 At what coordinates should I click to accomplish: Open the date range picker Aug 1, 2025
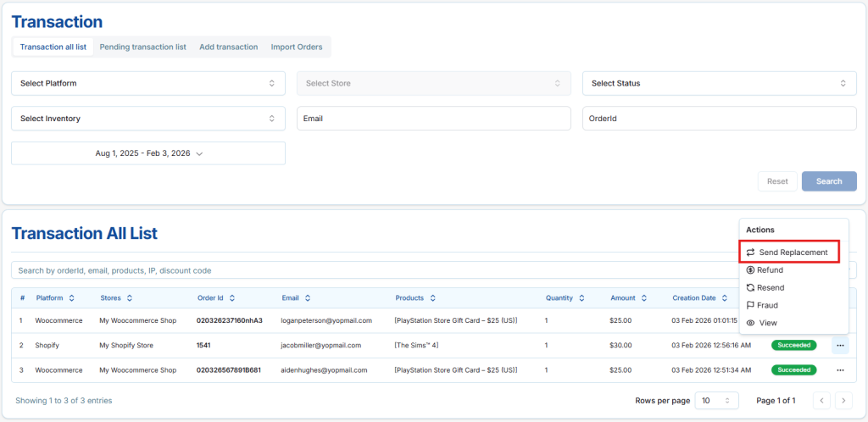[x=148, y=153]
